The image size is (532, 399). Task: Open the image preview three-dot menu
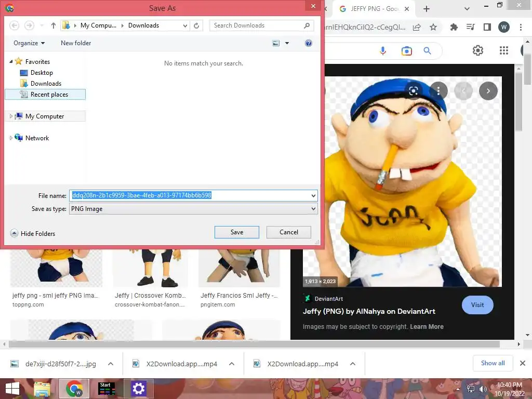click(438, 90)
